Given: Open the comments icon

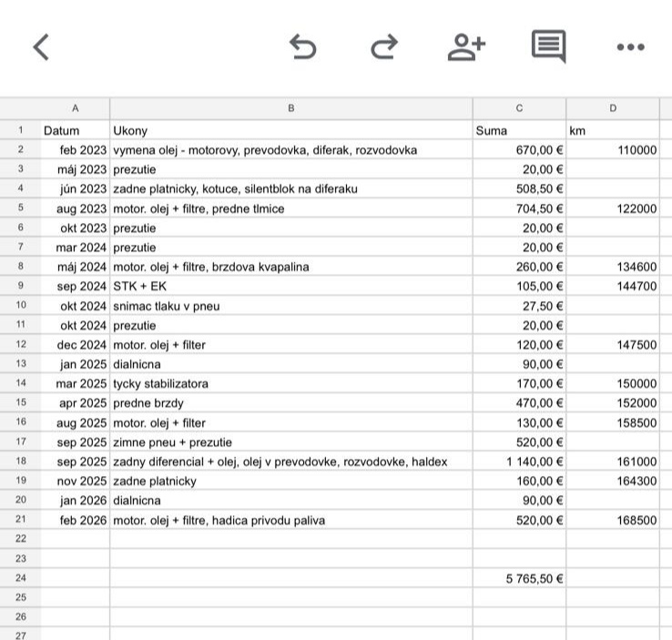Looking at the screenshot, I should click(548, 47).
